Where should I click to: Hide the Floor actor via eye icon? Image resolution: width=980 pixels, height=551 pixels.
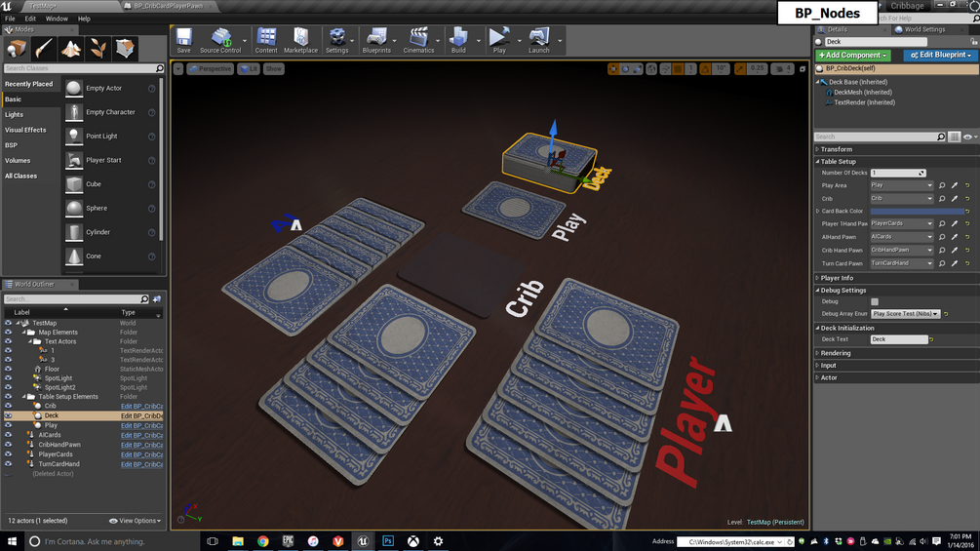(x=8, y=370)
